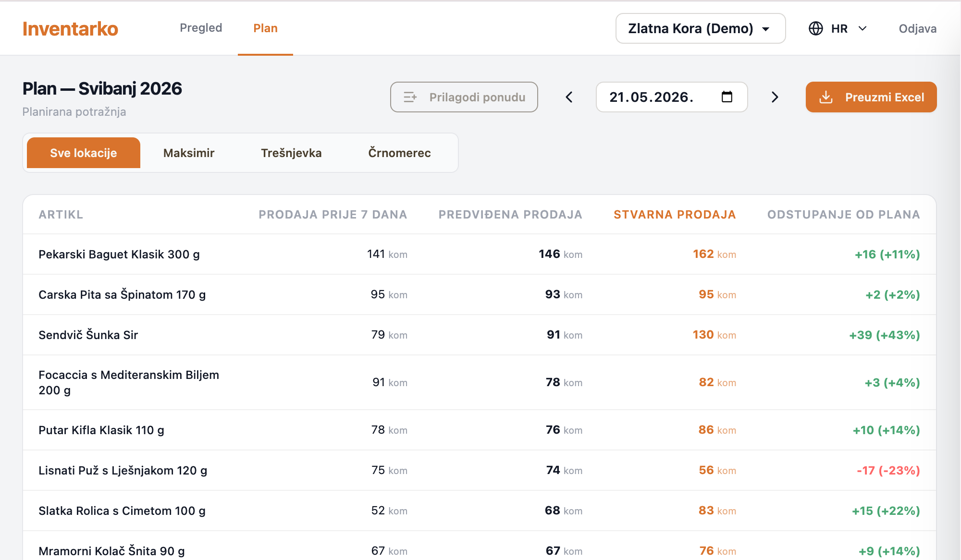Select the Plan tab
The height and width of the screenshot is (560, 961).
point(265,28)
